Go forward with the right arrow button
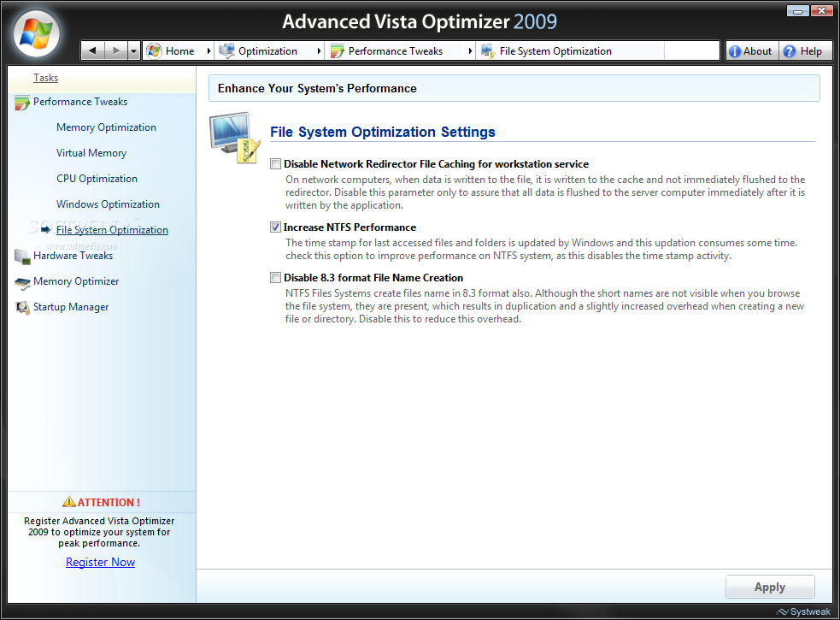The height and width of the screenshot is (620, 840). point(115,51)
